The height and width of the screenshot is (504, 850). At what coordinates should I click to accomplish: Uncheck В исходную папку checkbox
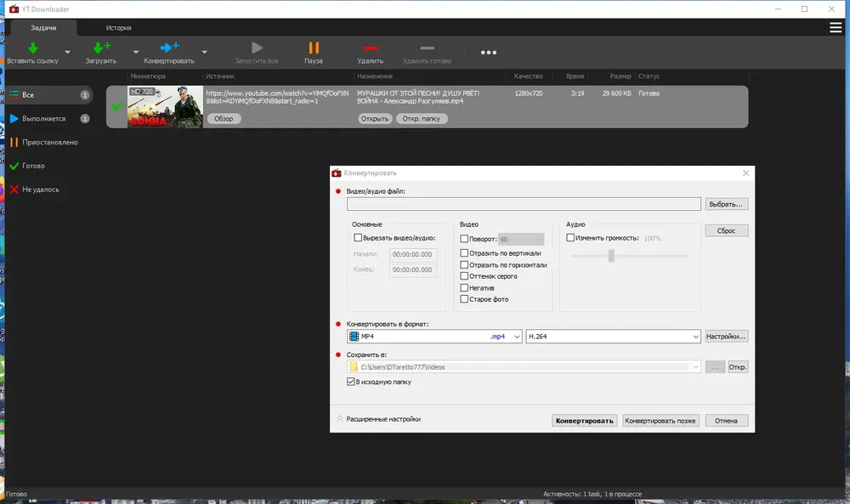click(351, 382)
